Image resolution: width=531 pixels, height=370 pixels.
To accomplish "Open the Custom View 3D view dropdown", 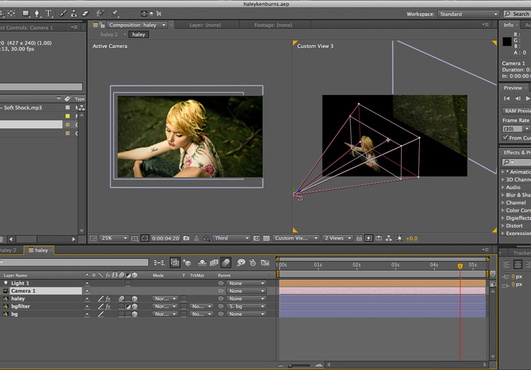I will (x=296, y=238).
